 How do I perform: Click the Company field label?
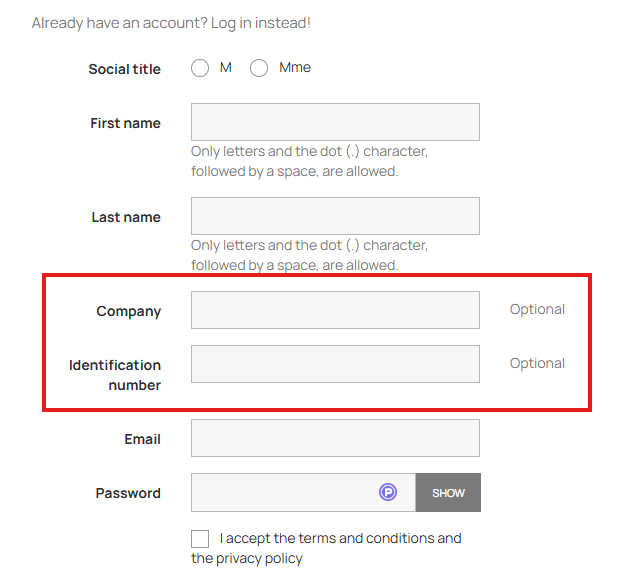point(128,311)
